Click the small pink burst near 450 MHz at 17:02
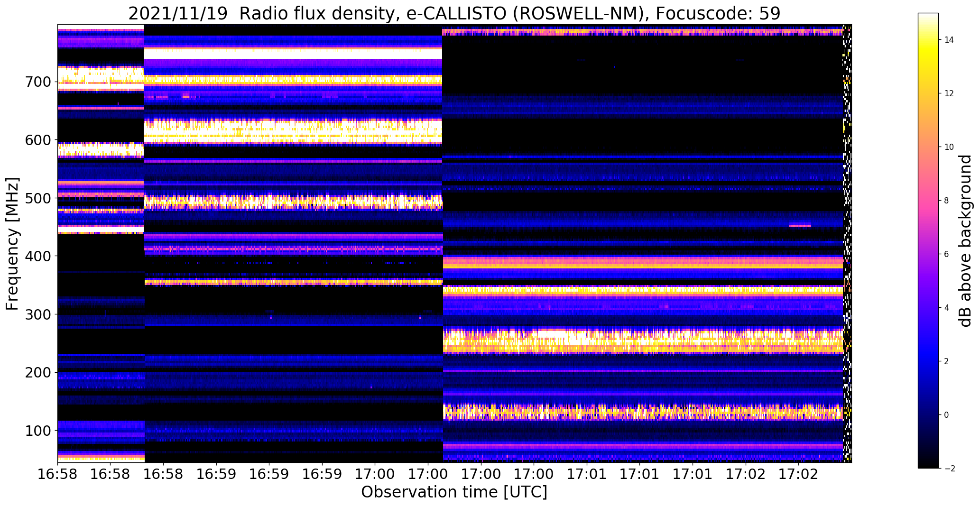The width and height of the screenshot is (980, 506). (x=800, y=226)
